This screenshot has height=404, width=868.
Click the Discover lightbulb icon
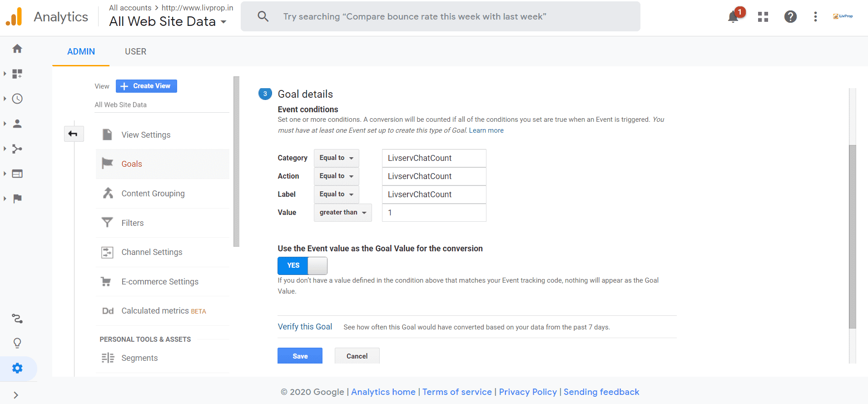point(17,343)
